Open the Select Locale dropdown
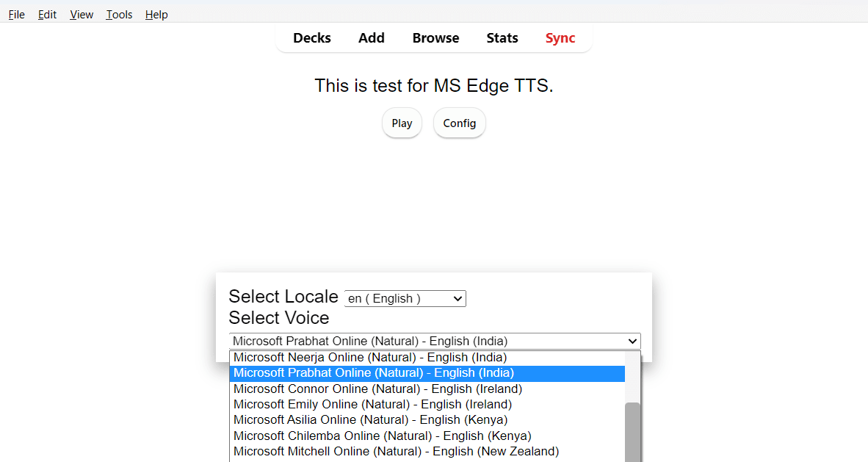Image resolution: width=868 pixels, height=462 pixels. pyautogui.click(x=405, y=299)
